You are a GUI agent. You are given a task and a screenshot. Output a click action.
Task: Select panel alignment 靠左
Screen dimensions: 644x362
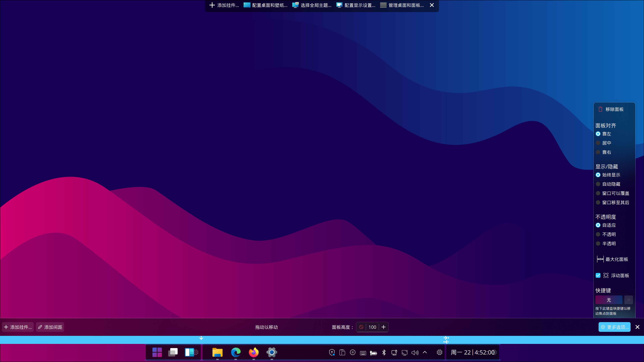click(x=603, y=134)
